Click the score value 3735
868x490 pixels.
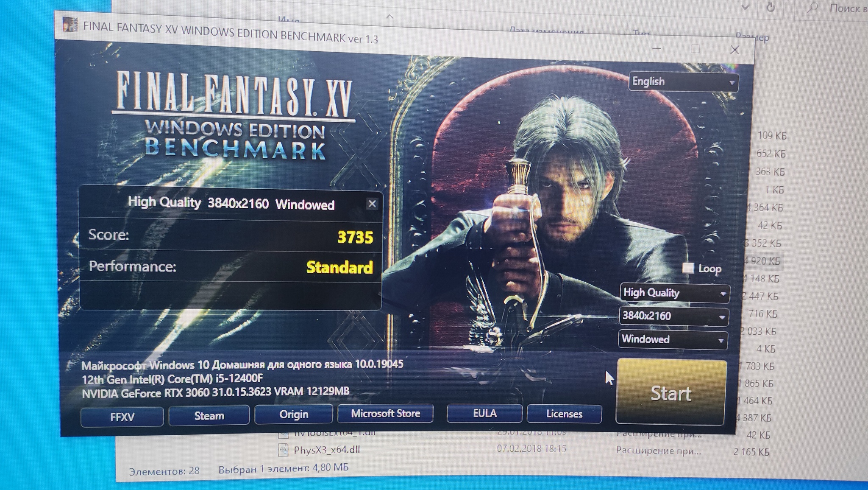tap(355, 237)
